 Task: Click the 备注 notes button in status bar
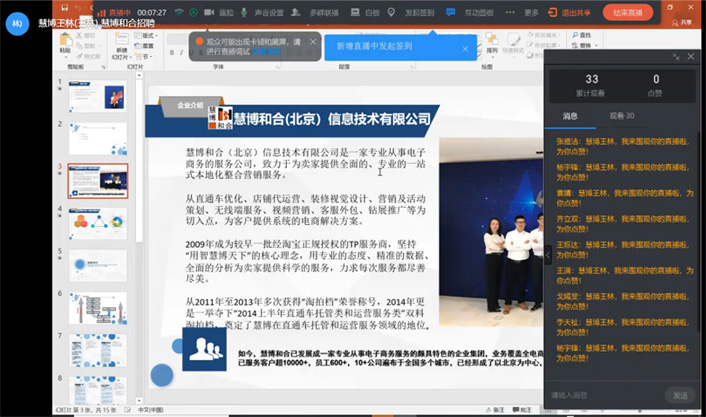[495, 410]
